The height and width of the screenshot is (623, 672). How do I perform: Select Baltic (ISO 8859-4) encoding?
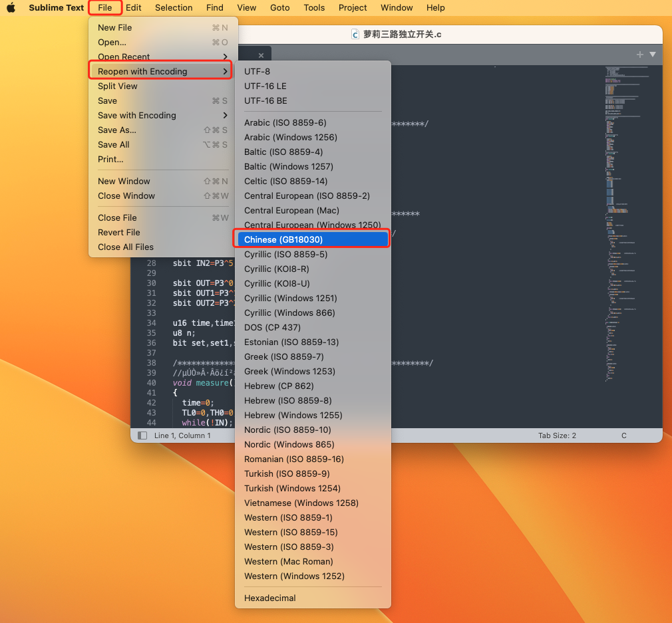click(x=313, y=152)
